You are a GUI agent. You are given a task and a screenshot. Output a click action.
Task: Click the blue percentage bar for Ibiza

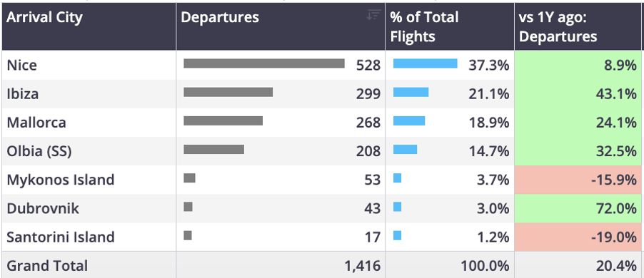coord(411,92)
